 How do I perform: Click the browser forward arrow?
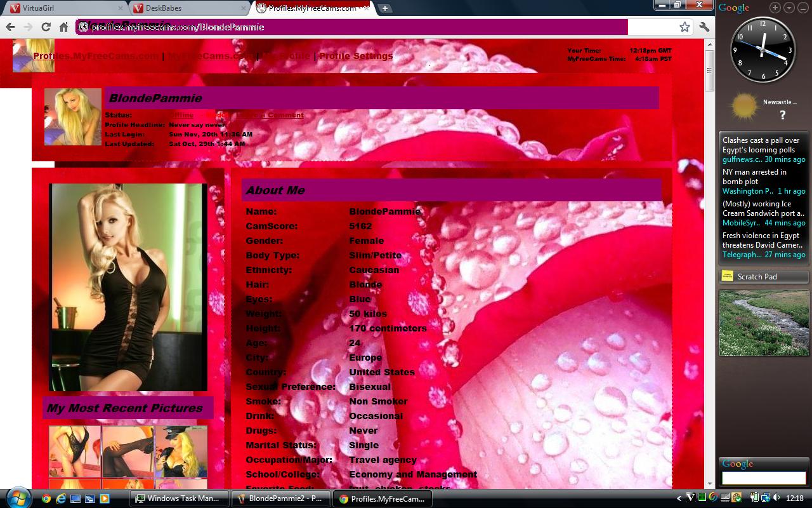coord(28,27)
